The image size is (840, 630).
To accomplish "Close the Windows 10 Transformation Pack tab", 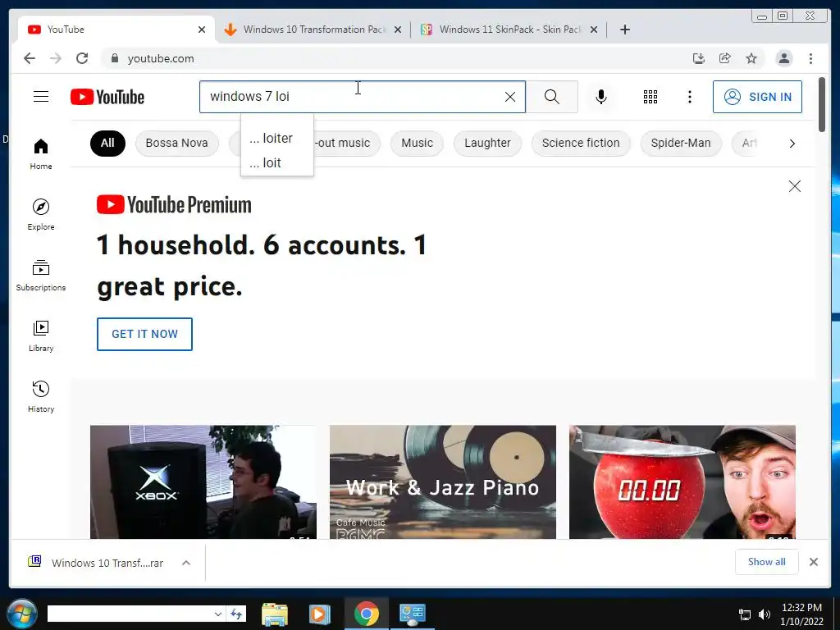I will [398, 30].
